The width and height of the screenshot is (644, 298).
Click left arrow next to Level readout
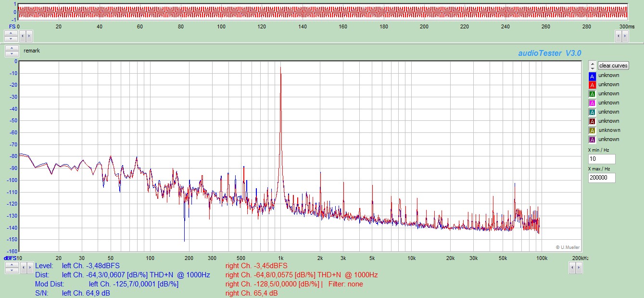coord(23,268)
